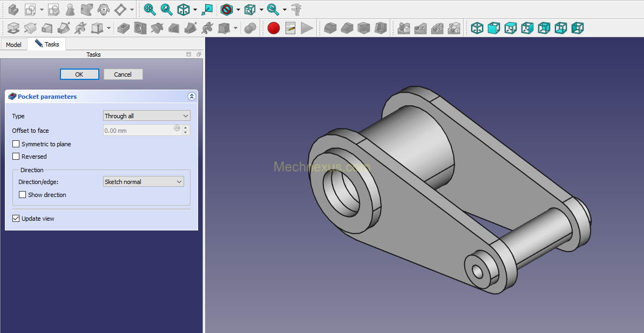The height and width of the screenshot is (333, 644).
Task: Toggle the Show direction checkbox
Action: (23, 195)
